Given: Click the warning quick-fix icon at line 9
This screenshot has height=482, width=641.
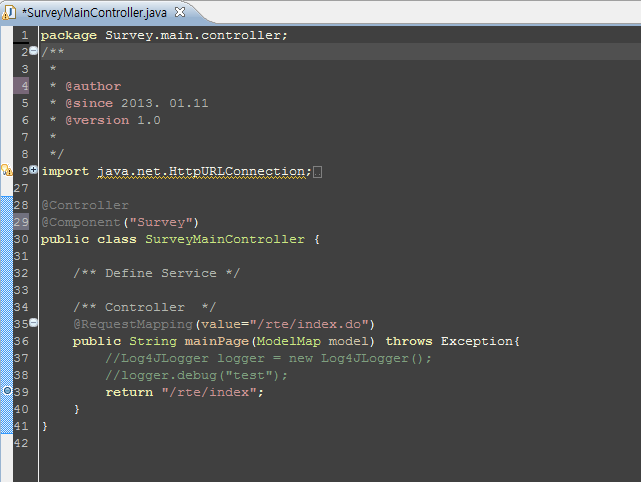Looking at the screenshot, I should click(x=7, y=170).
